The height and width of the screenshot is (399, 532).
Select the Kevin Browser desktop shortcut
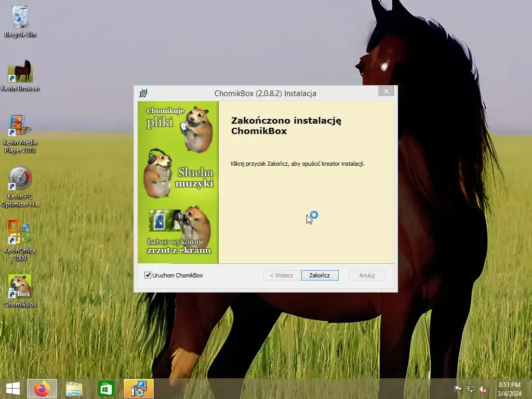(x=20, y=75)
